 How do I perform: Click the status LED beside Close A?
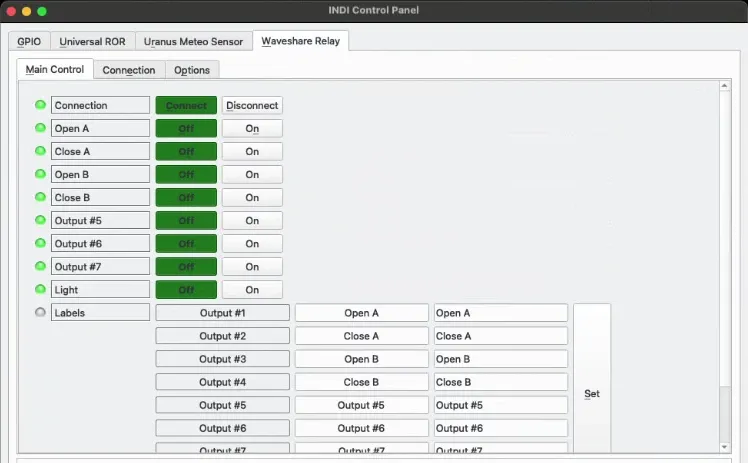click(41, 151)
